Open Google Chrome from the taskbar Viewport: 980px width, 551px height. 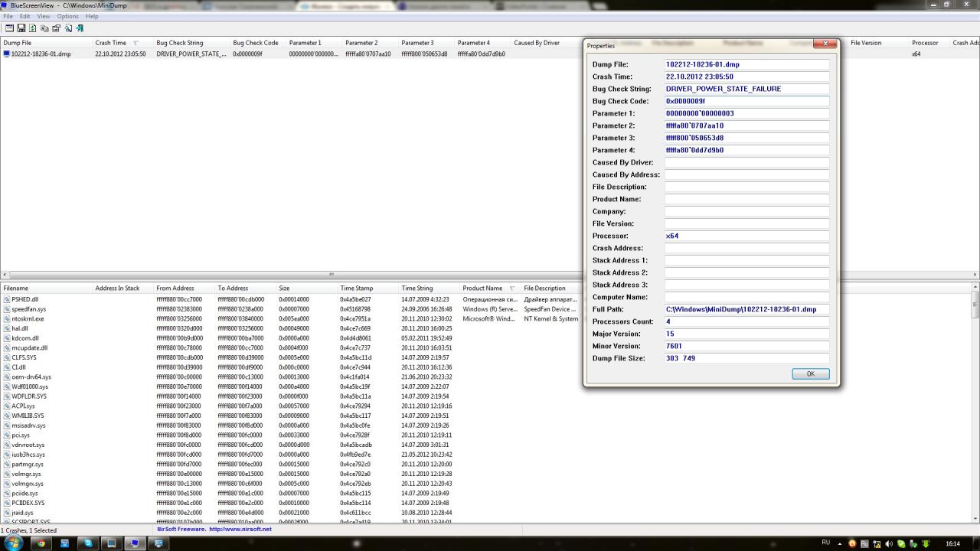click(x=41, y=543)
